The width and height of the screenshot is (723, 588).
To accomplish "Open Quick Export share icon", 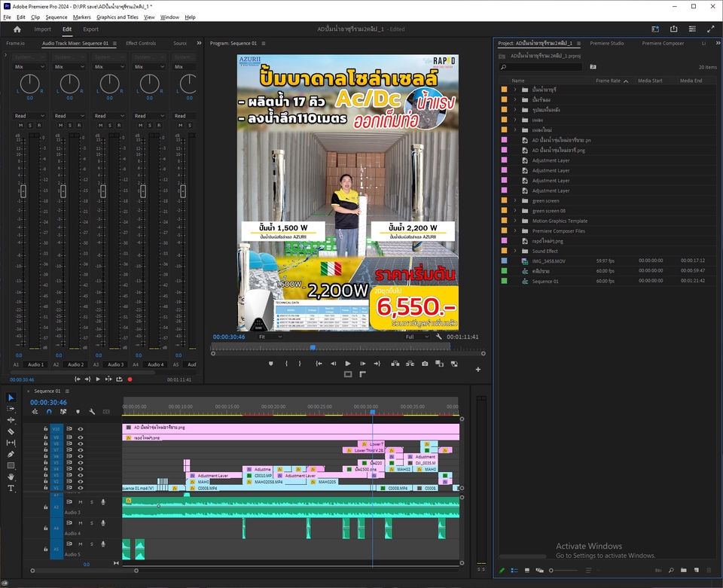I will (673, 29).
